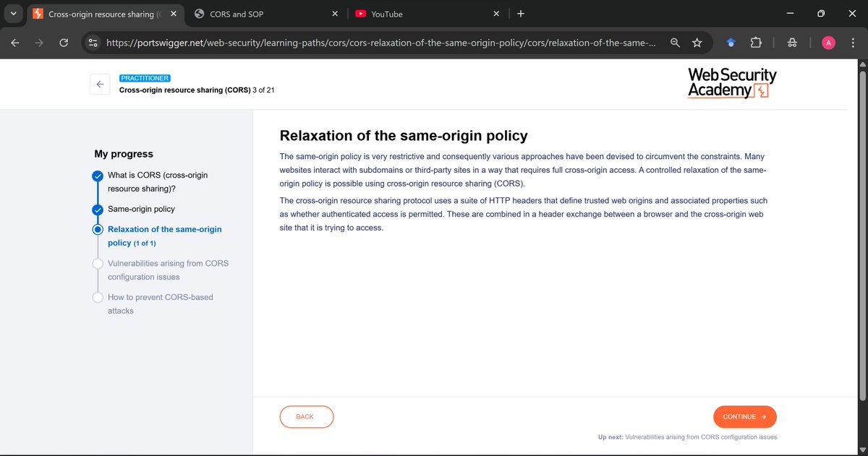Click the current-step radio marker for Relaxation
The width and height of the screenshot is (868, 456).
[x=98, y=230]
